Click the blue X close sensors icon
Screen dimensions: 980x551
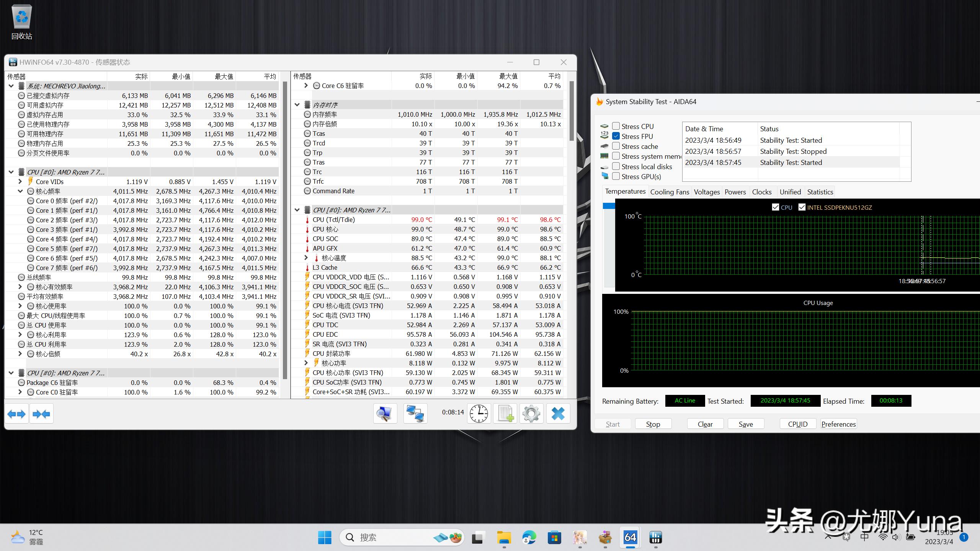[x=558, y=414]
